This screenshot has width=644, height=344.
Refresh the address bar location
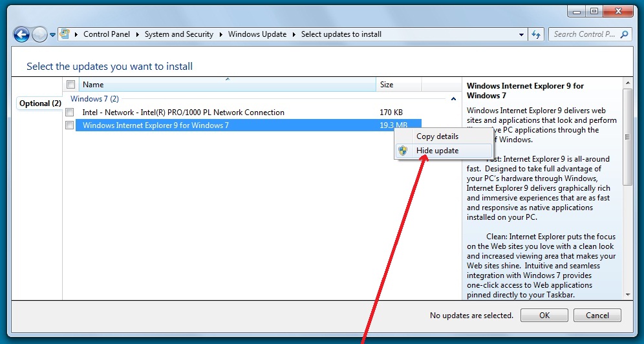click(535, 34)
